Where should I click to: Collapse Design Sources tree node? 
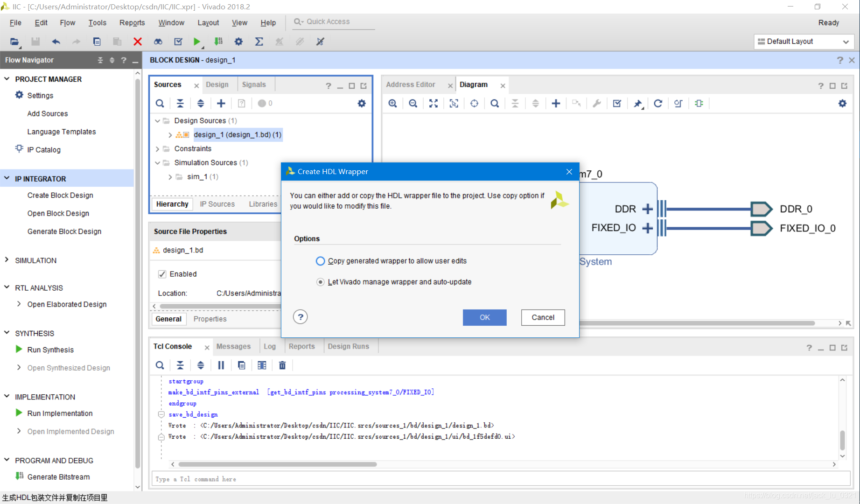(x=158, y=121)
